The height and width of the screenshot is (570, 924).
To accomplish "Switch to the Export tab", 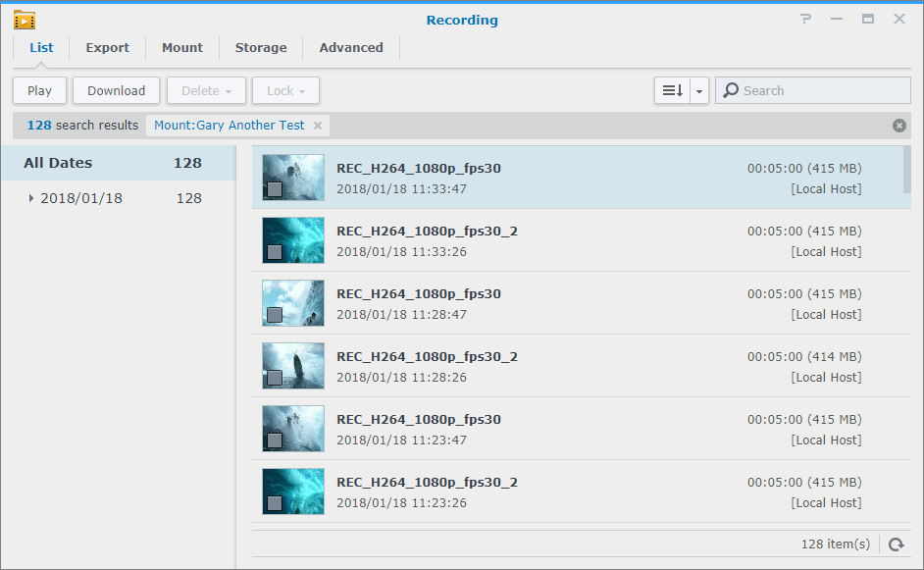I will [x=107, y=47].
